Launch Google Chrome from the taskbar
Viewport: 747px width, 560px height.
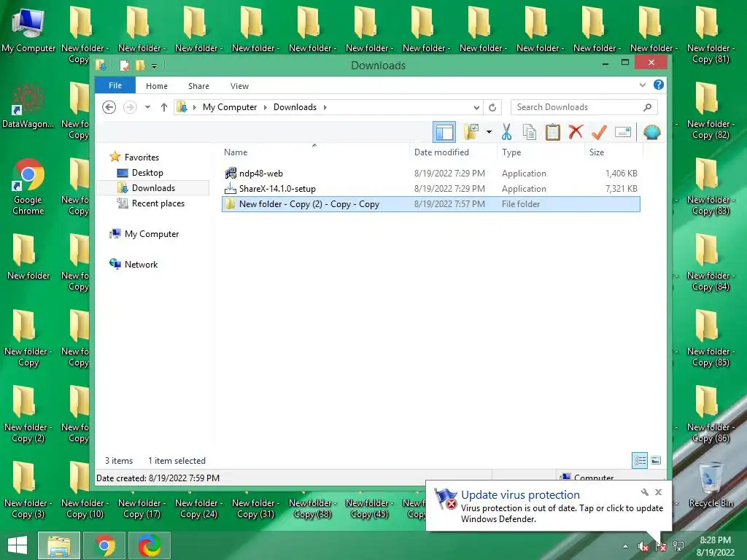[105, 545]
